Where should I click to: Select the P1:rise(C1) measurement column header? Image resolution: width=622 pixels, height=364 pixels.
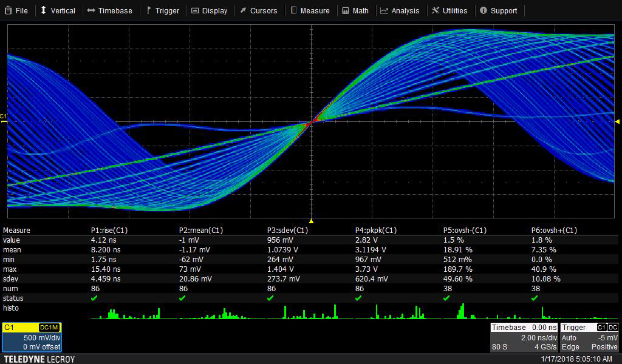pos(109,231)
